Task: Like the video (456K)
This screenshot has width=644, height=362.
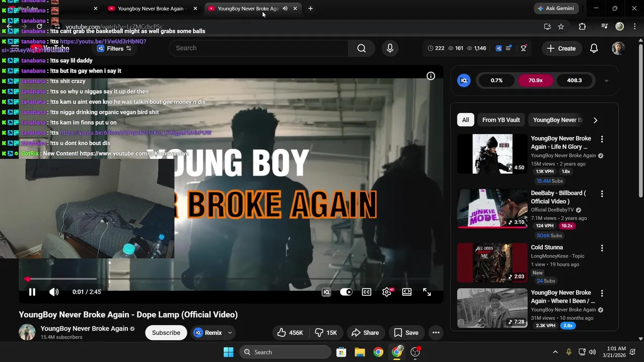Action: (x=290, y=332)
